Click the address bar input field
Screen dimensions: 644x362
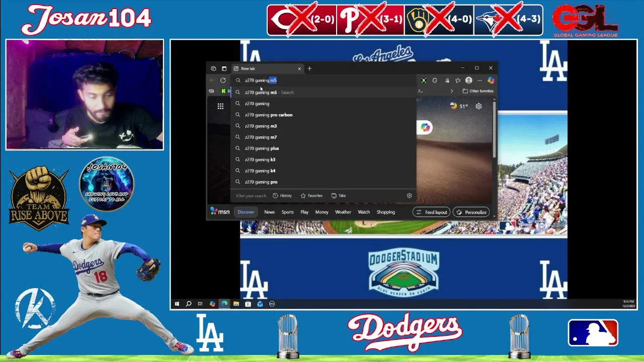pyautogui.click(x=325, y=80)
